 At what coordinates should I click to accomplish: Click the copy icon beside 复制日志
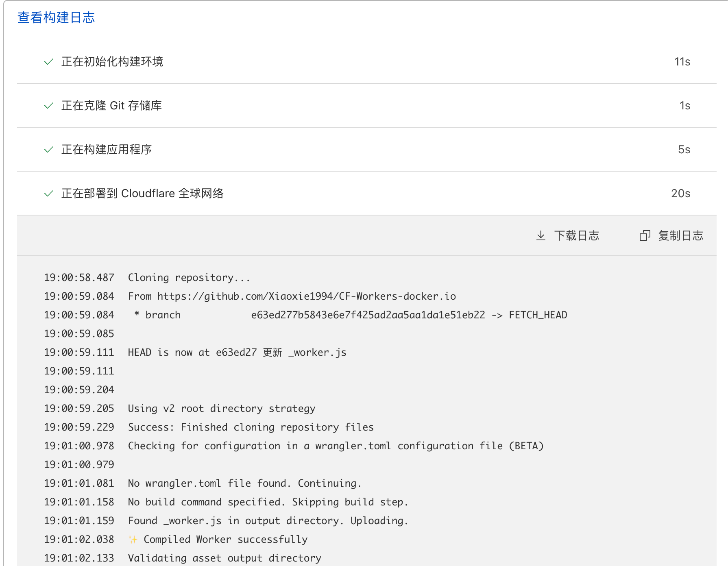pos(645,236)
